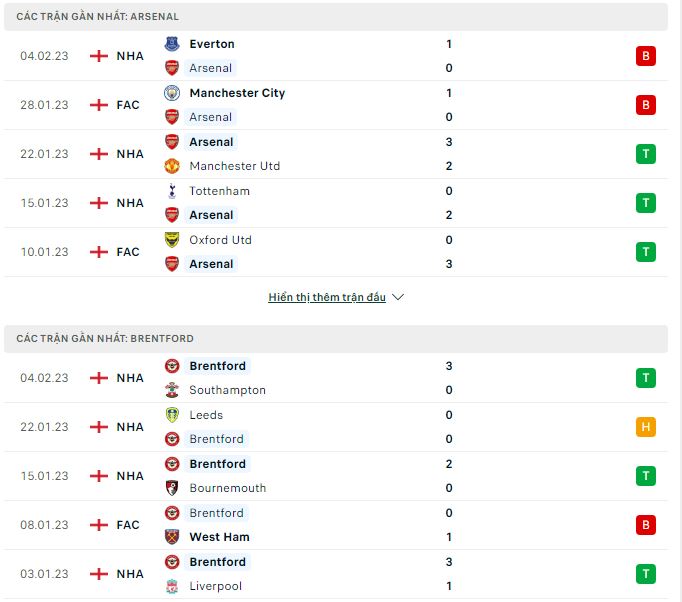Select the Arsenal header section title
Viewport: 682px width, 602px height.
point(97,17)
